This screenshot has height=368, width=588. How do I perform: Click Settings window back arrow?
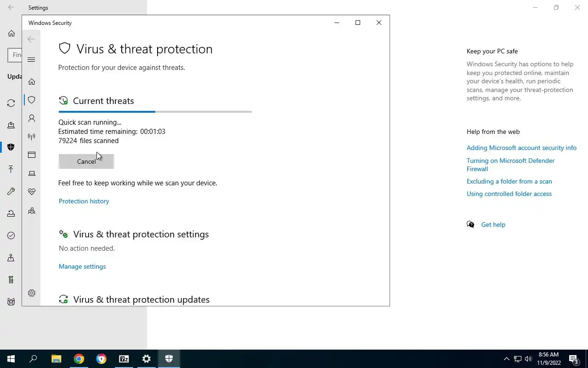click(11, 7)
